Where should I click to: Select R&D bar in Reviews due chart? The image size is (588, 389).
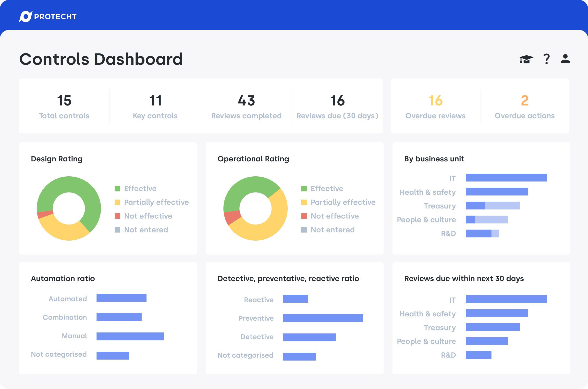click(x=478, y=355)
